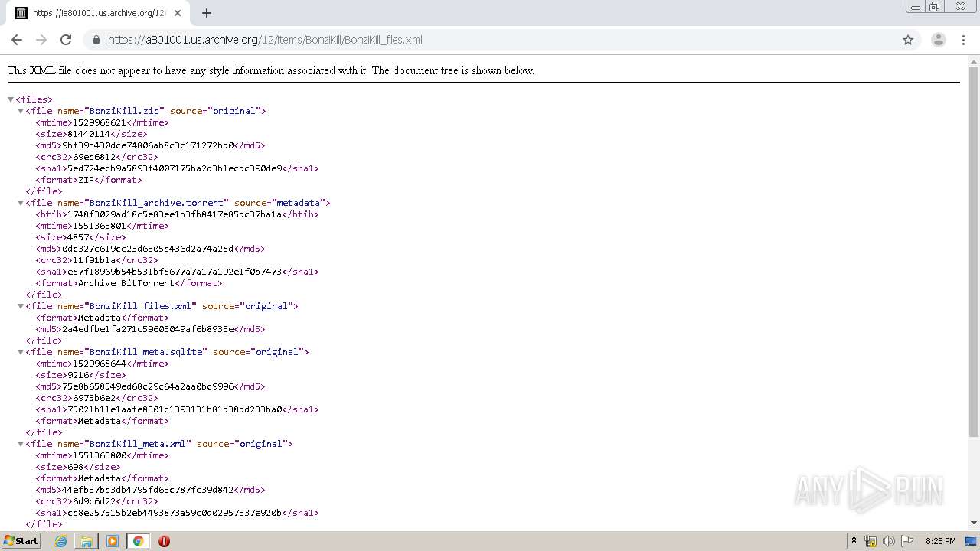
Task: Bookmark this page with the star icon
Action: point(908,40)
